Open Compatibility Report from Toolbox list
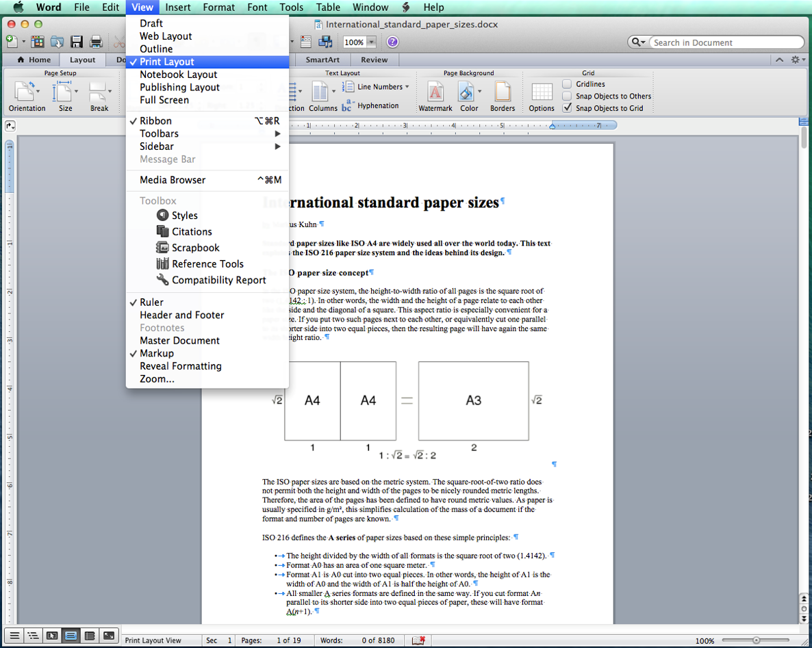 (x=218, y=280)
